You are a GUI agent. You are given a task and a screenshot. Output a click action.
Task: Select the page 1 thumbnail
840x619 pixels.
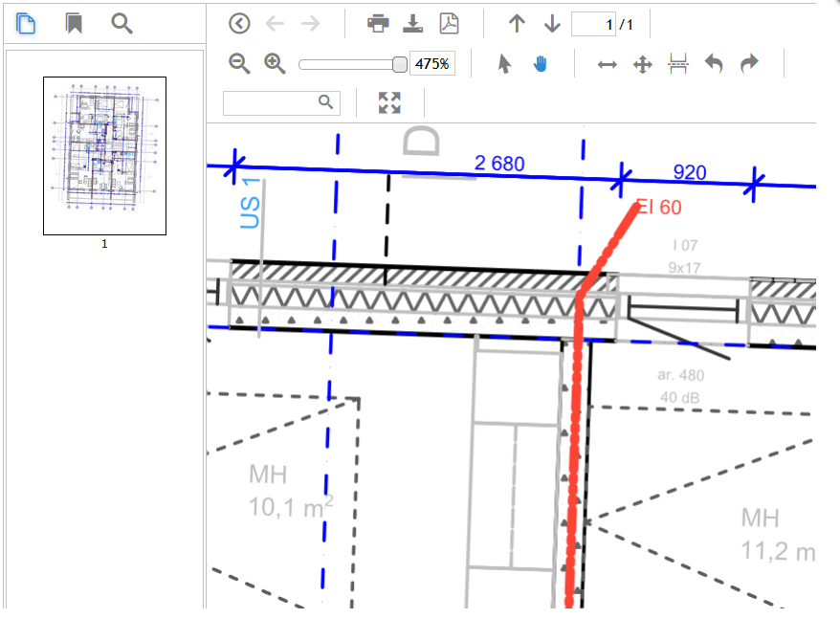click(104, 155)
